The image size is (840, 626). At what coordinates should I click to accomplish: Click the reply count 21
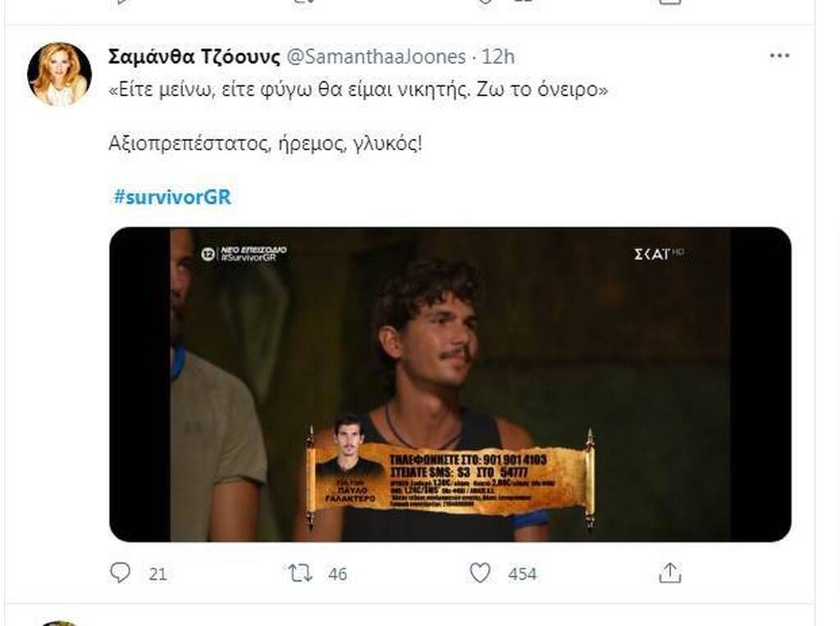click(x=157, y=574)
